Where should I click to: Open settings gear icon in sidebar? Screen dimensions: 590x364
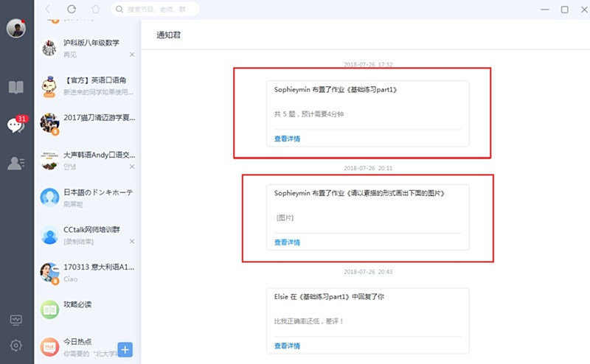click(x=15, y=345)
